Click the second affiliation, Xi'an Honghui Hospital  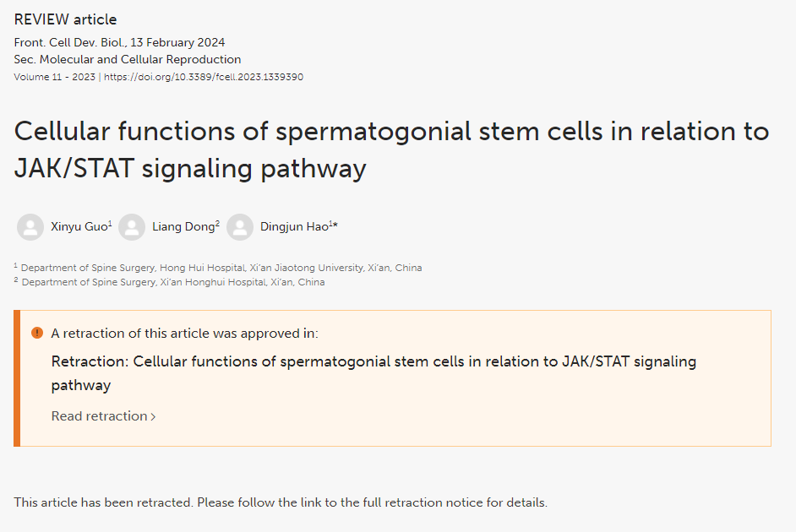[x=169, y=282]
